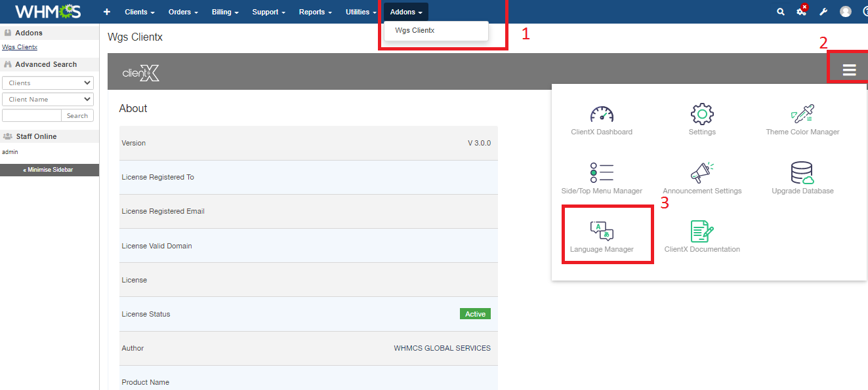Click the search magnifier in top bar

pyautogui.click(x=780, y=12)
